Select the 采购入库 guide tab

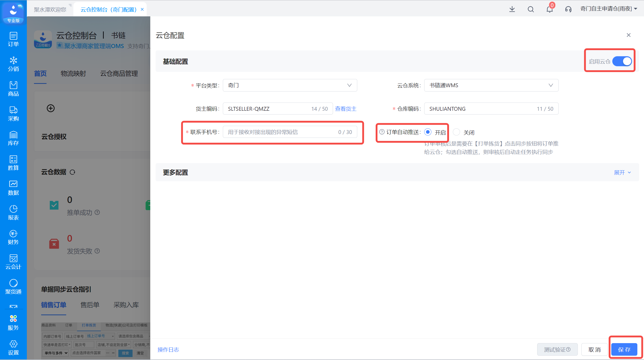126,305
